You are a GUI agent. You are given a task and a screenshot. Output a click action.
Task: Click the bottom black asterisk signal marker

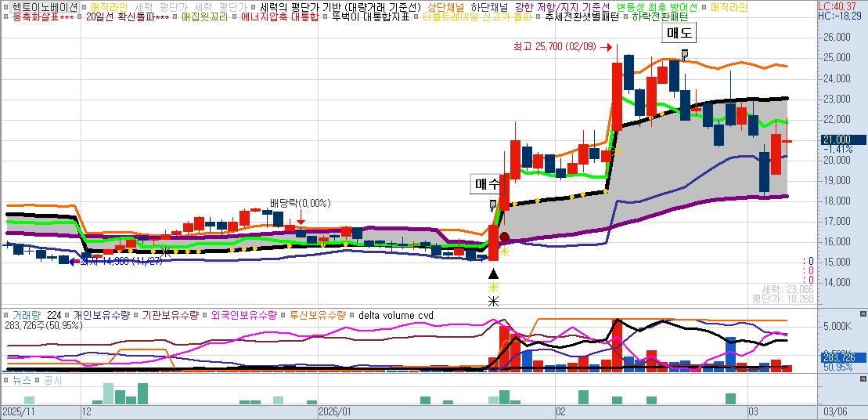pos(493,302)
